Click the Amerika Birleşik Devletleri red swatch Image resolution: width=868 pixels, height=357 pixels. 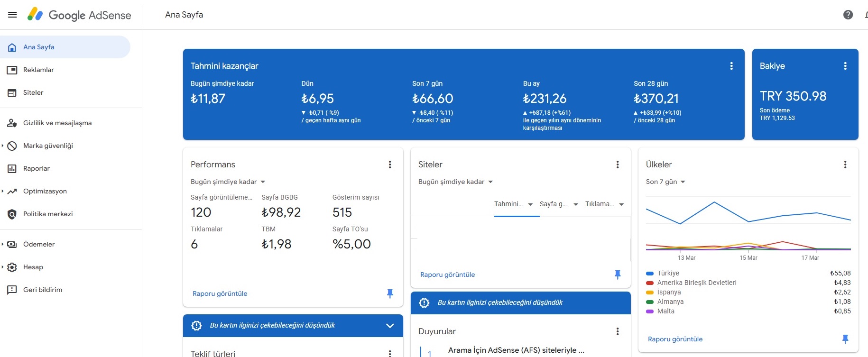point(650,283)
